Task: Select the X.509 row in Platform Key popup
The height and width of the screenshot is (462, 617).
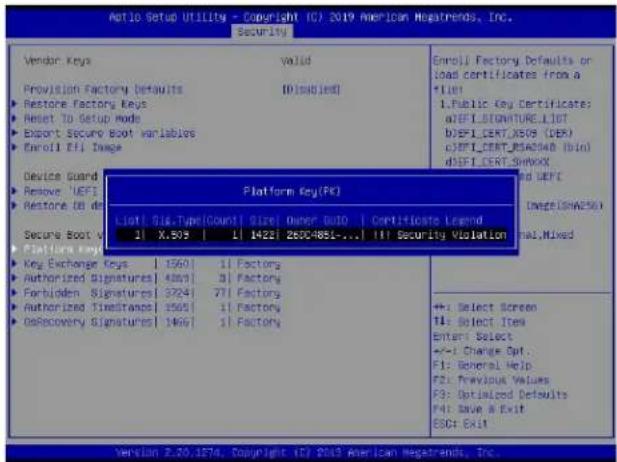Action: tap(311, 235)
